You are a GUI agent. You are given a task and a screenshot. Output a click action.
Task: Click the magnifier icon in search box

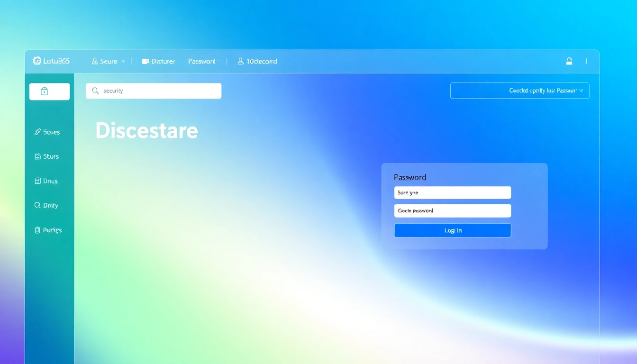click(x=95, y=91)
